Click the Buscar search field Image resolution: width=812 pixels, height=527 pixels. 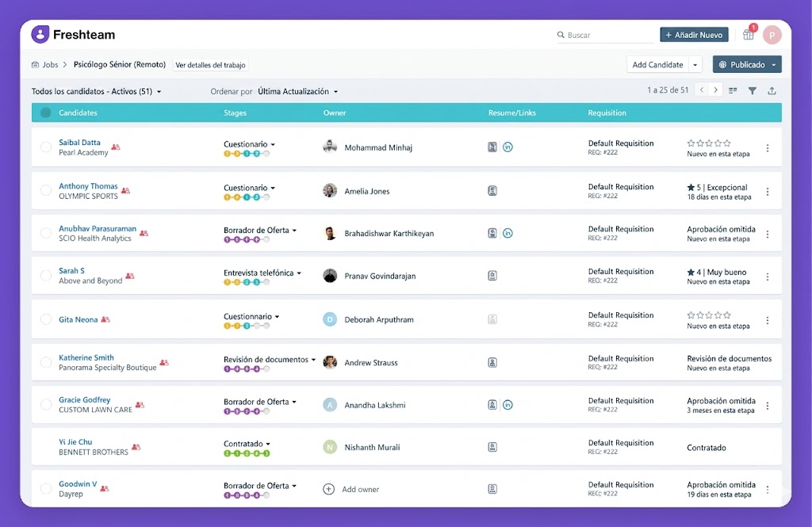(605, 35)
